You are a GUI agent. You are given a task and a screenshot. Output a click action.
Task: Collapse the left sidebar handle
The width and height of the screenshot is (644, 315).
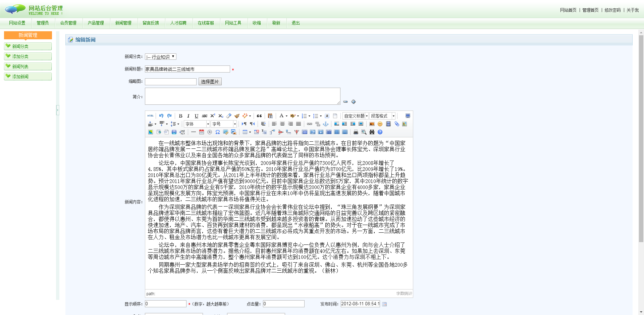pos(58,110)
